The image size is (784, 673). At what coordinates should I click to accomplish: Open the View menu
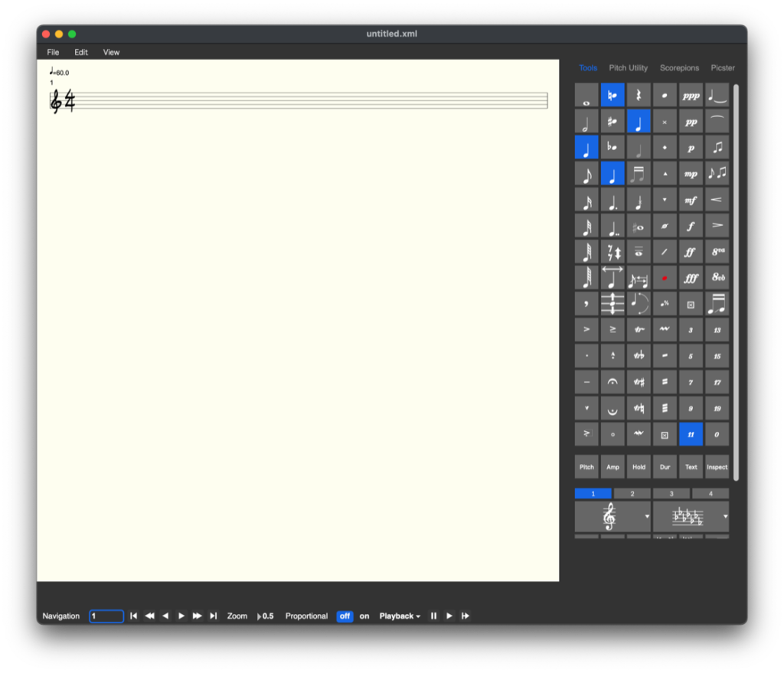click(x=111, y=52)
